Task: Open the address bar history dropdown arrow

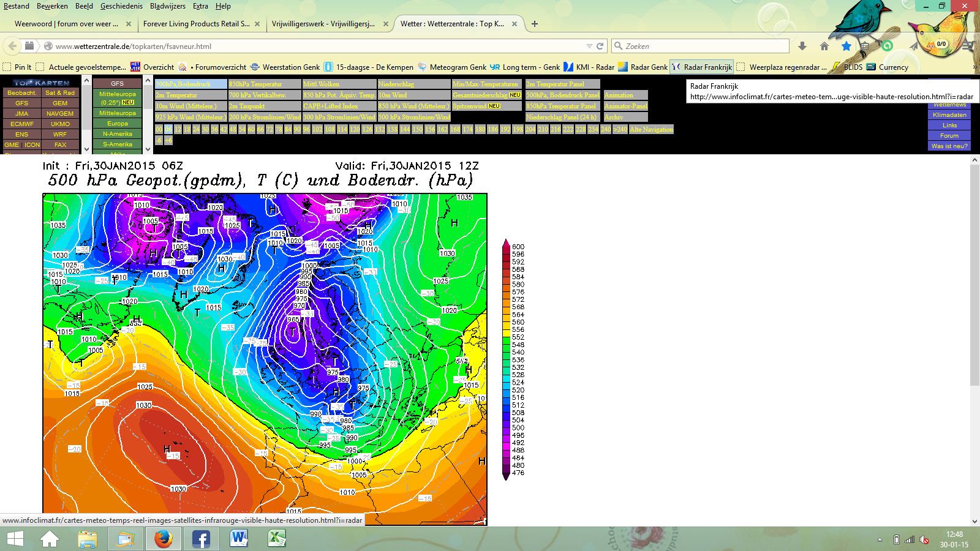Action: 589,46
